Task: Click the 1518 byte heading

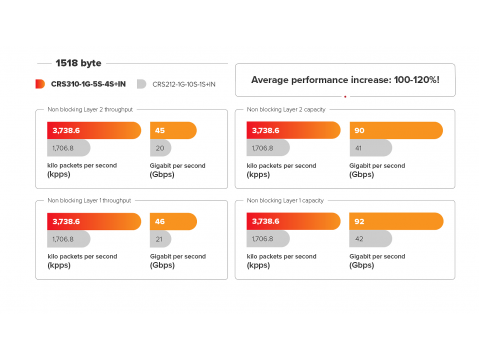Action: tap(78, 63)
